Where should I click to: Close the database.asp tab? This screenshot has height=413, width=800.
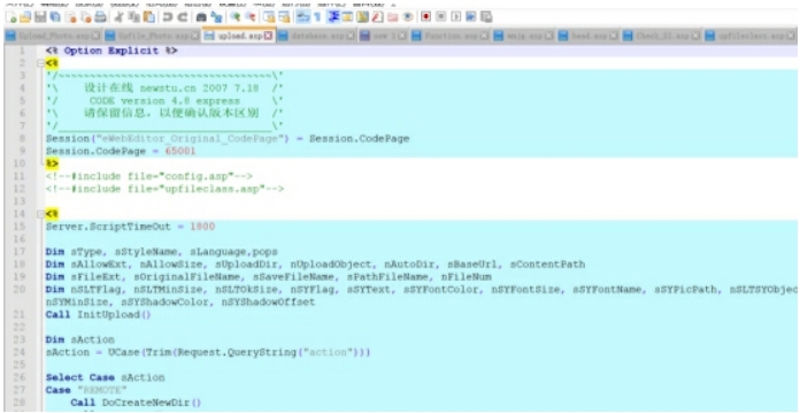coord(350,36)
